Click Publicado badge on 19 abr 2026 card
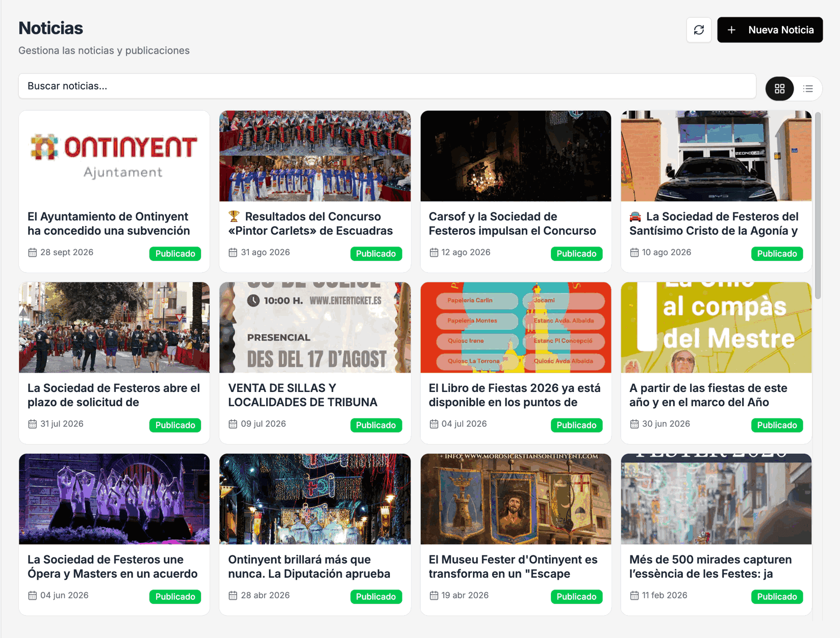 (x=576, y=597)
